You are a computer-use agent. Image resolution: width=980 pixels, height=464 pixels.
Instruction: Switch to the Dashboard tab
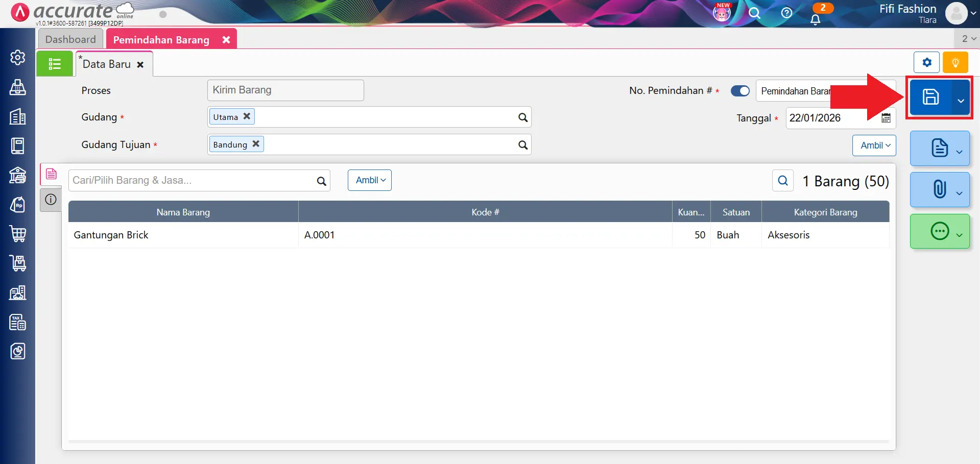70,39
